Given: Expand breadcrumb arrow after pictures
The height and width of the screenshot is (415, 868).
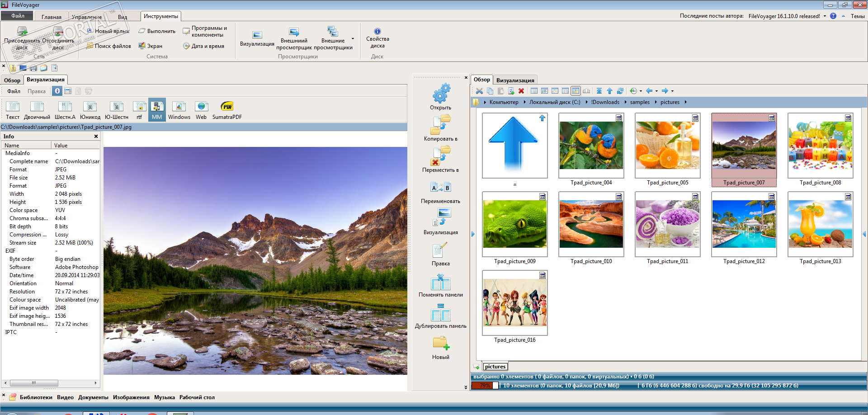Looking at the screenshot, I should [x=685, y=102].
